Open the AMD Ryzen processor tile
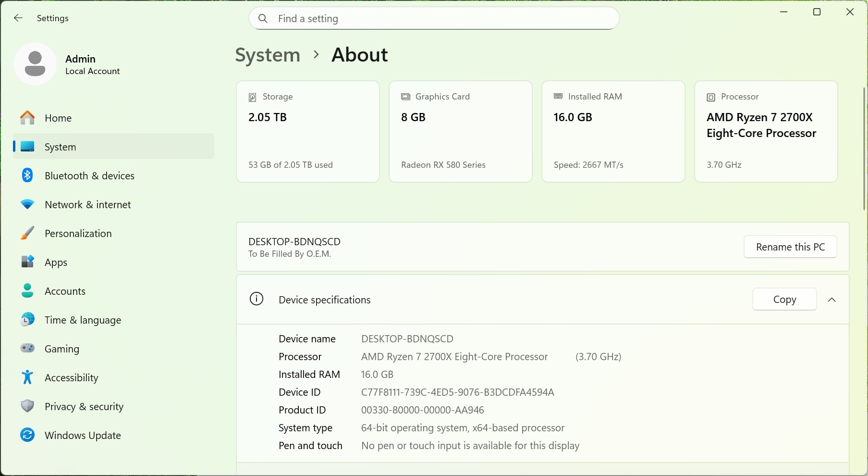Image resolution: width=868 pixels, height=476 pixels. [x=766, y=131]
